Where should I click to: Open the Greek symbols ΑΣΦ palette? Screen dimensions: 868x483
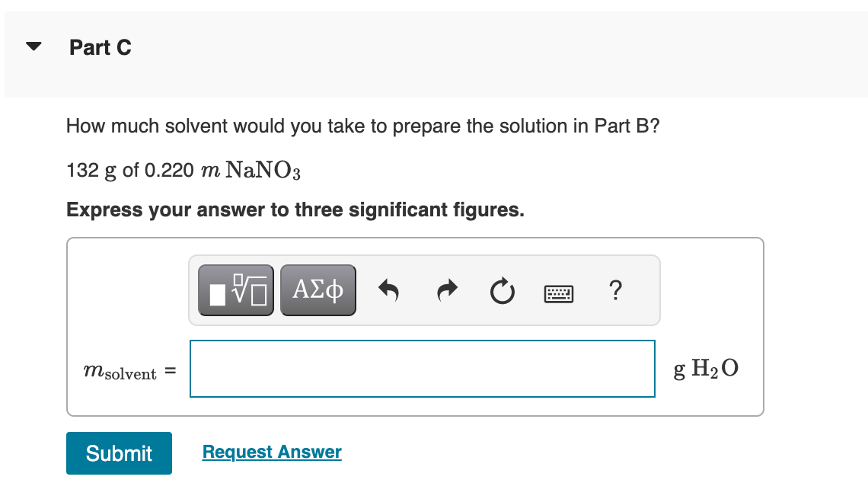click(318, 289)
